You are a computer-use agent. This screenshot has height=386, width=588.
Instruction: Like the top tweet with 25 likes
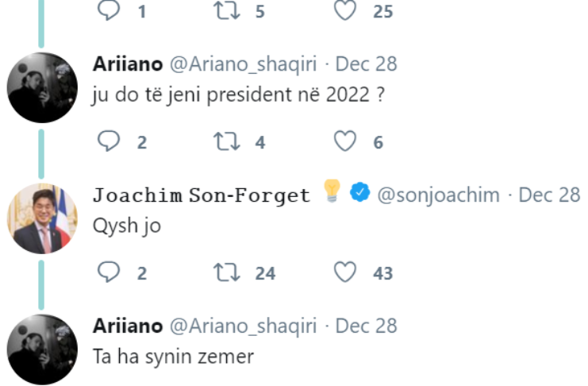pos(344,11)
